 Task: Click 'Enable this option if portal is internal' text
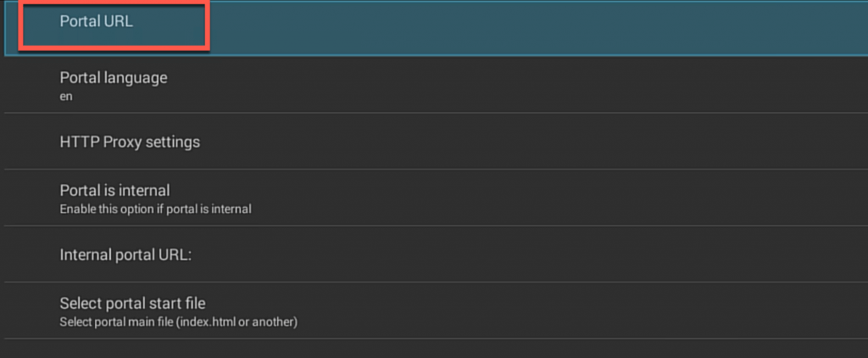[x=155, y=209]
